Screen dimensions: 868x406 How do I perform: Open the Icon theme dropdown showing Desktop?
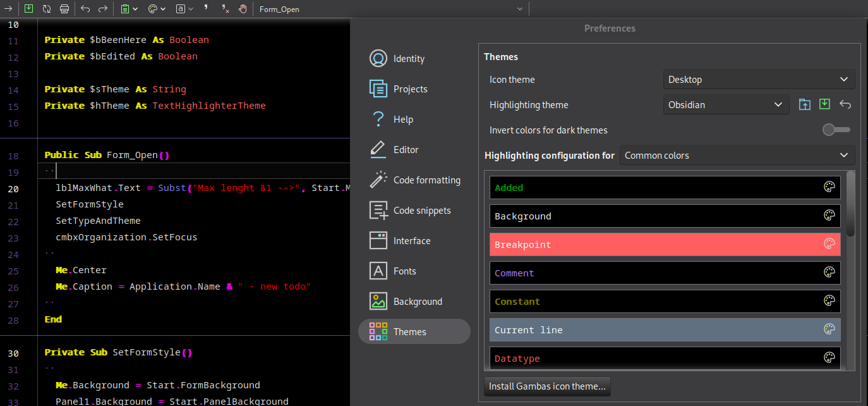[x=759, y=80]
